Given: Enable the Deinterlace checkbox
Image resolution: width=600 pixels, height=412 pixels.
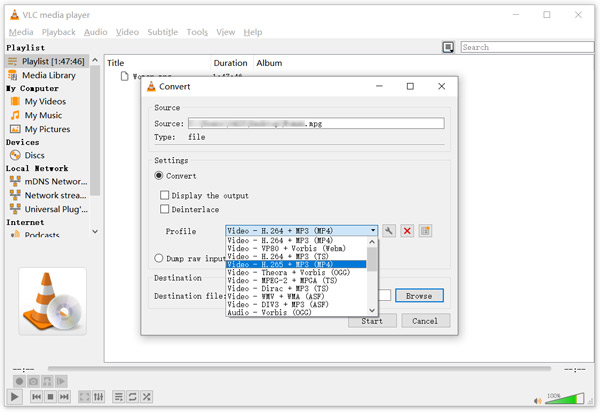Looking at the screenshot, I should (165, 209).
